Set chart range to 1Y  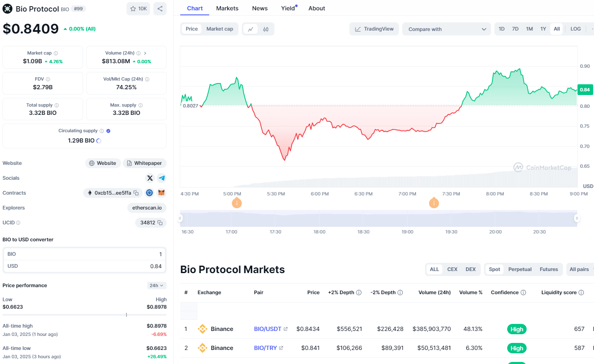(x=543, y=29)
